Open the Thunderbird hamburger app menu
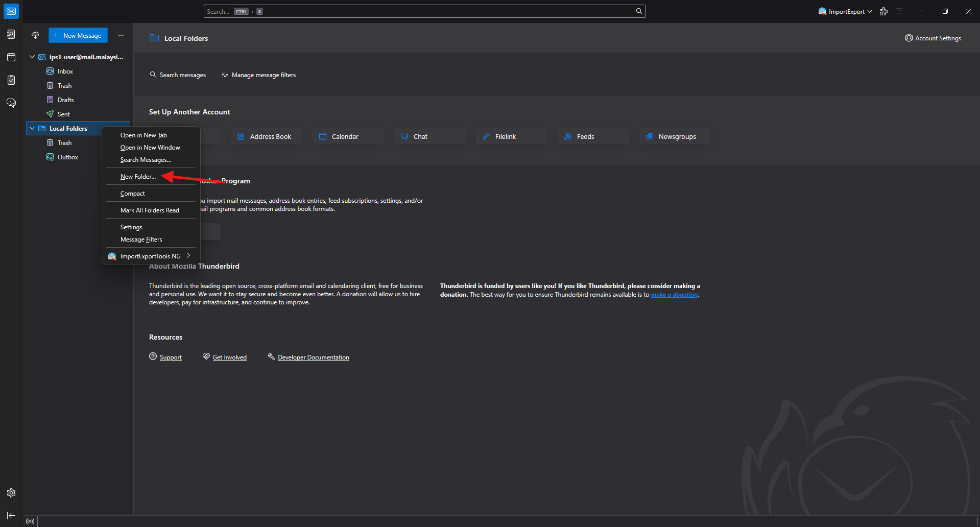This screenshot has height=527, width=980. 899,11
